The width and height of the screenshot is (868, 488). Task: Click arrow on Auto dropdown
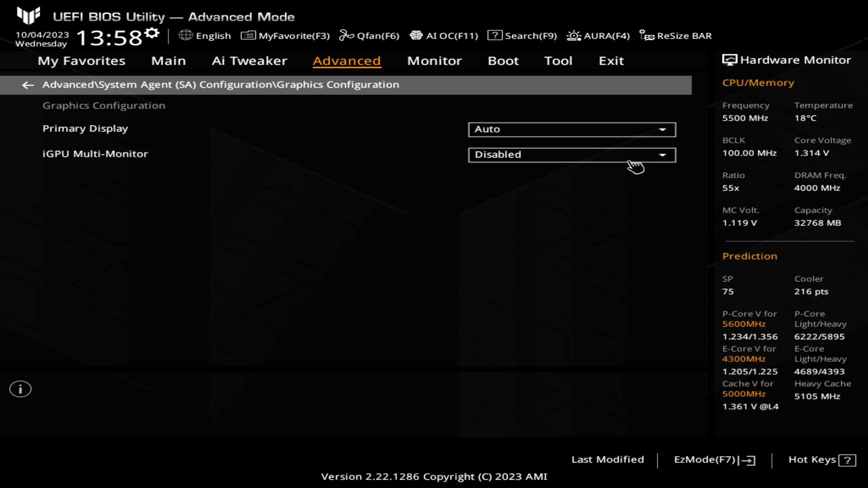pos(662,130)
